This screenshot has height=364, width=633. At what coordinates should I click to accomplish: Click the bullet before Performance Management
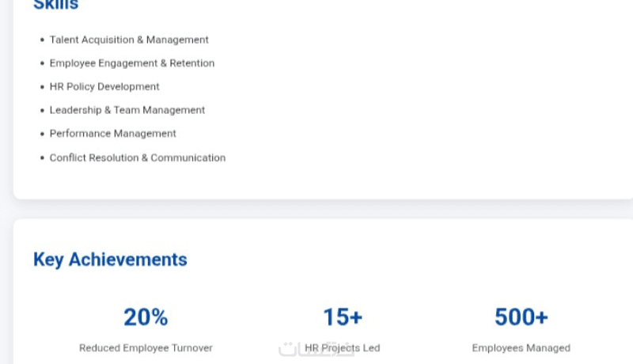click(x=42, y=134)
